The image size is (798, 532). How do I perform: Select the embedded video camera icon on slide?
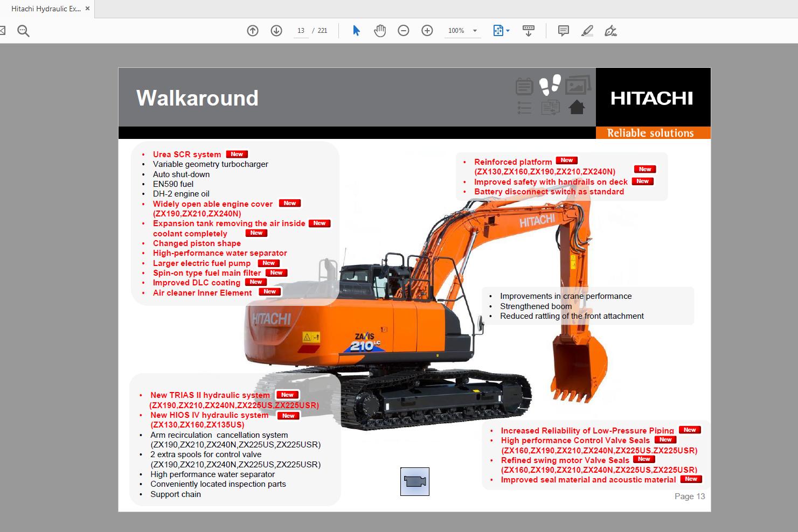415,482
